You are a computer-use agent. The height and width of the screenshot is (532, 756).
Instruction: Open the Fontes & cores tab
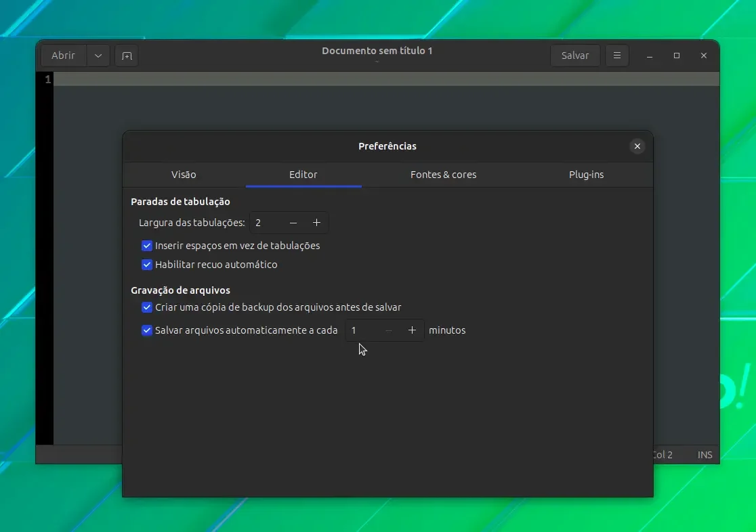tap(443, 175)
